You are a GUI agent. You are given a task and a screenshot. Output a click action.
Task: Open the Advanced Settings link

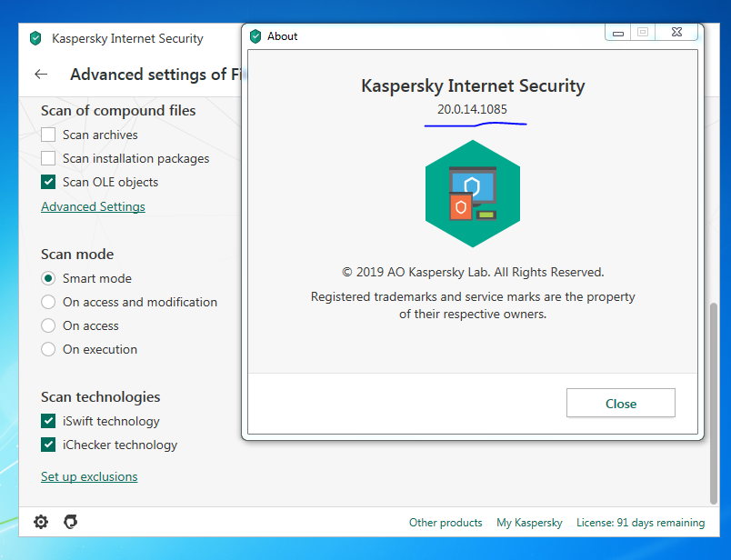coord(93,206)
